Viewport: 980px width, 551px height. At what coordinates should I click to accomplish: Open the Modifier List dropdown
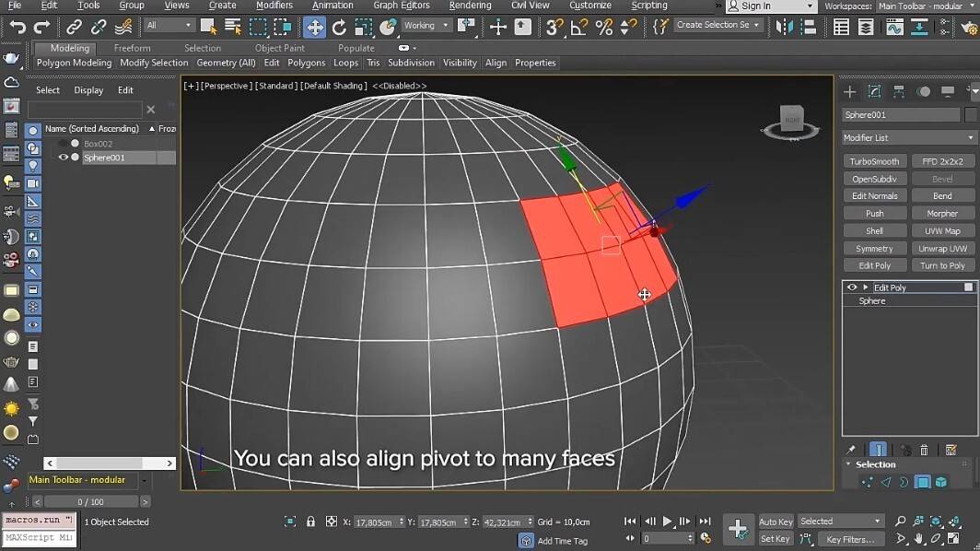click(907, 136)
